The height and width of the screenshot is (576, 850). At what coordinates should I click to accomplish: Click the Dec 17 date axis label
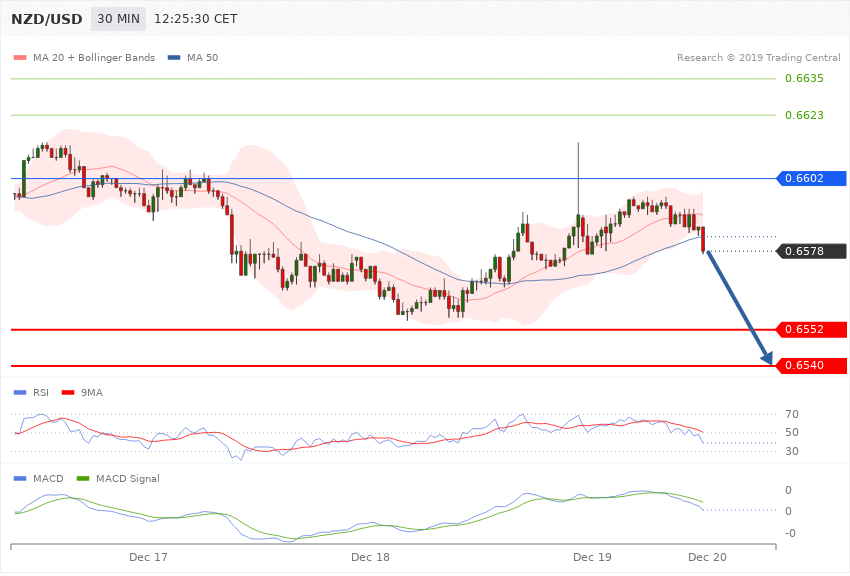point(148,557)
